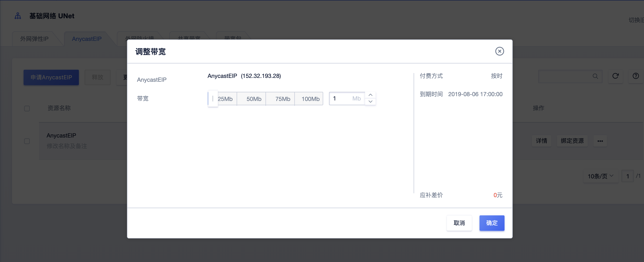Click the page number input box
Image resolution: width=644 pixels, height=262 pixels.
pyautogui.click(x=627, y=176)
